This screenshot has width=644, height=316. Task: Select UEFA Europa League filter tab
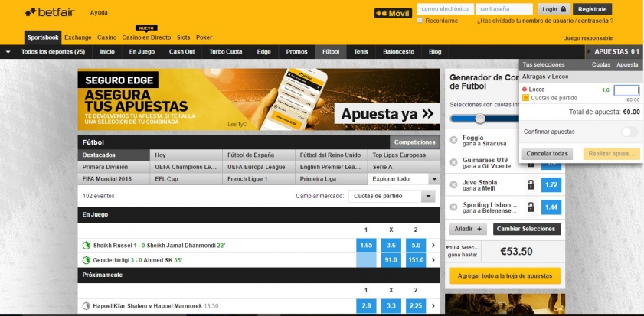point(259,167)
